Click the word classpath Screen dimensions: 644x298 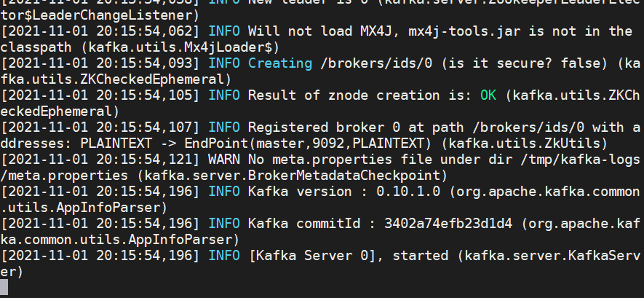click(36, 47)
